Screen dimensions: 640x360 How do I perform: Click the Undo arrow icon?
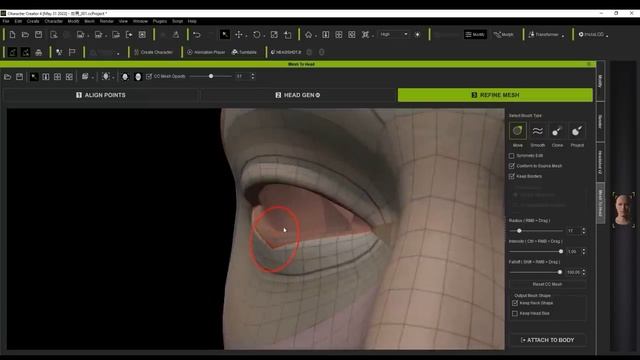click(x=197, y=35)
